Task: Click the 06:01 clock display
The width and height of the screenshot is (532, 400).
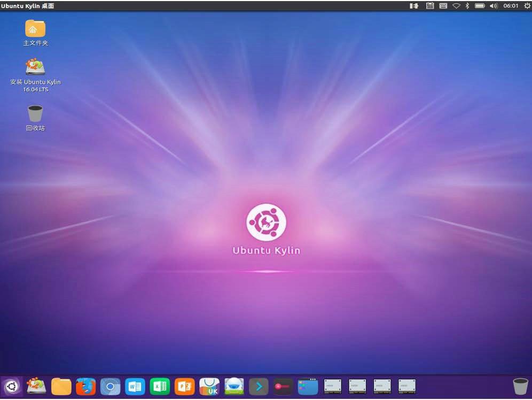Action: pos(512,6)
